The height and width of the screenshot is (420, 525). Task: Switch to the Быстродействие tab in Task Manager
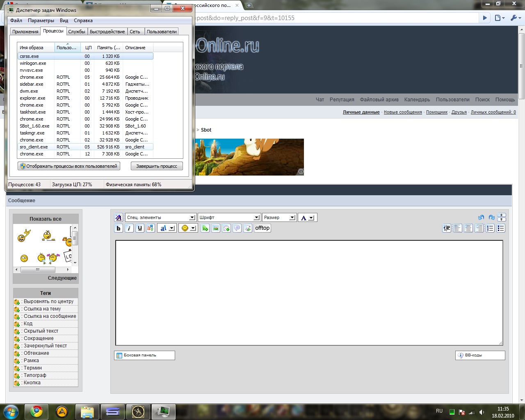tap(107, 32)
